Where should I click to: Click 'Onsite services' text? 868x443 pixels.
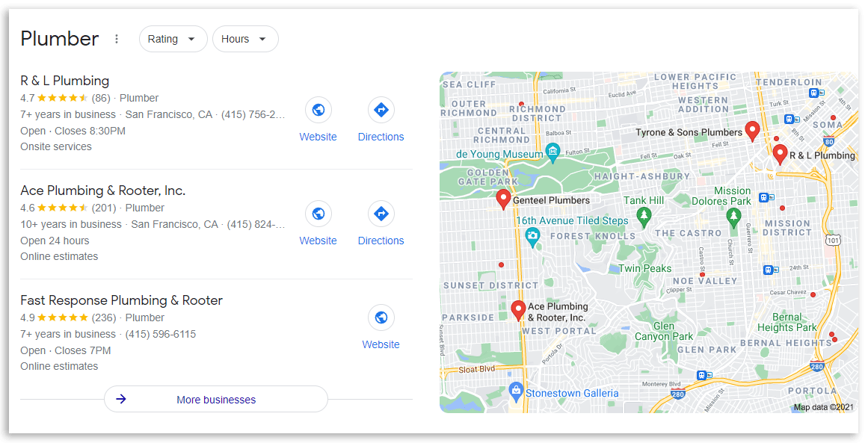pyautogui.click(x=56, y=146)
